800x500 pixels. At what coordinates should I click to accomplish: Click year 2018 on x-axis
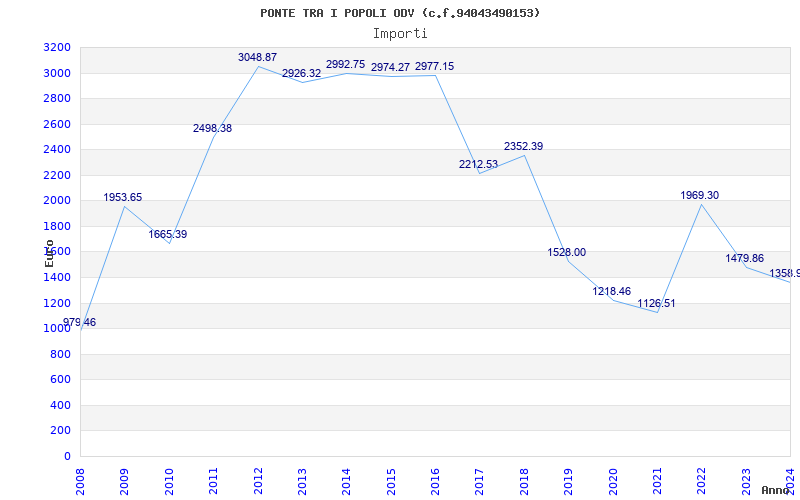click(x=524, y=481)
